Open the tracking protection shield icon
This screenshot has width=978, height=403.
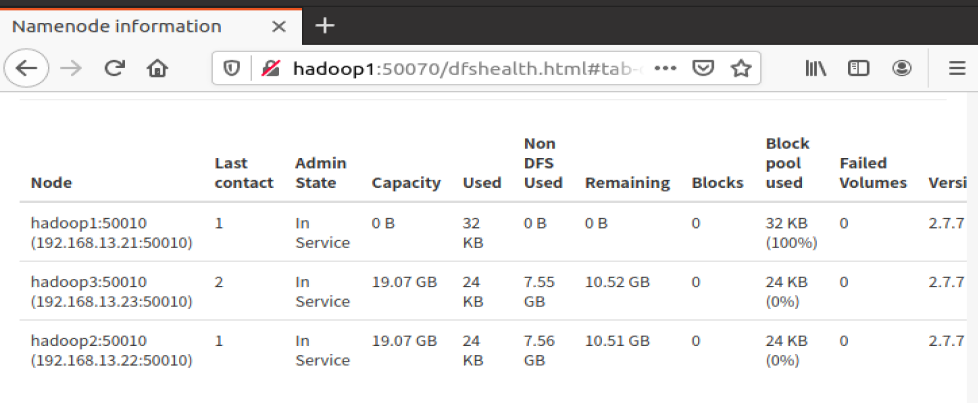(x=232, y=68)
